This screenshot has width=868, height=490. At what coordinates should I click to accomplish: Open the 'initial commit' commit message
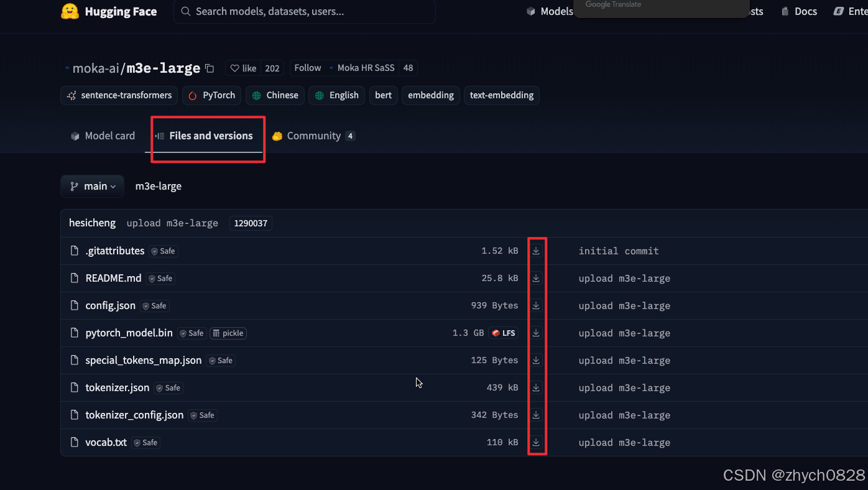pyautogui.click(x=619, y=251)
